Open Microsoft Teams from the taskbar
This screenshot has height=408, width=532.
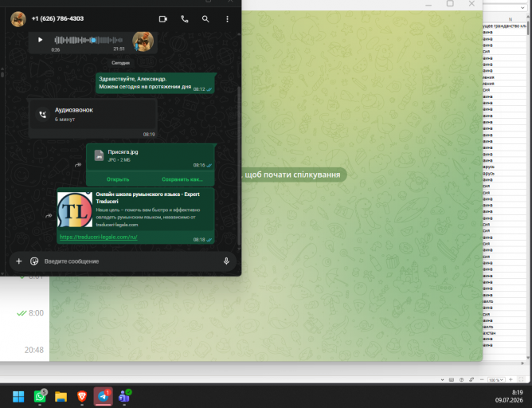pos(124,397)
